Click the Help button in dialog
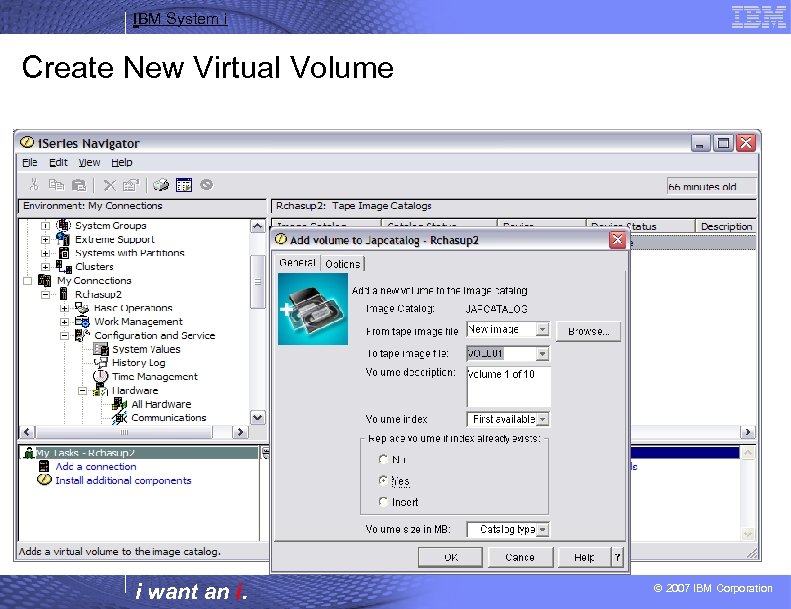The height and width of the screenshot is (609, 791). point(584,557)
